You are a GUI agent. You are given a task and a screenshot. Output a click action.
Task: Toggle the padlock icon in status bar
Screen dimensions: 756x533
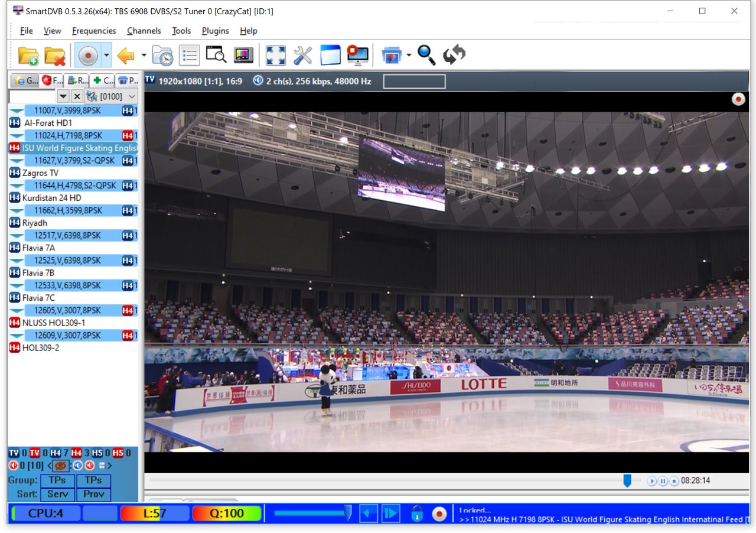417,513
